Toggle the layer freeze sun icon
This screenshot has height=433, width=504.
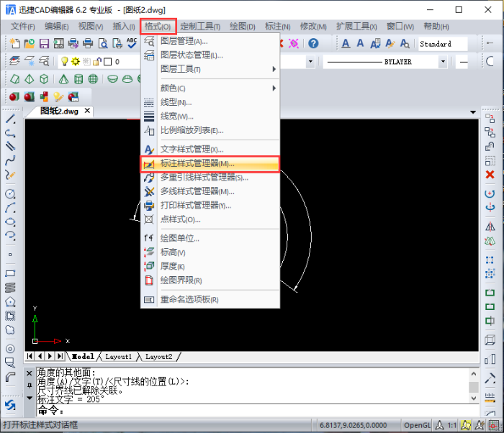pos(76,61)
